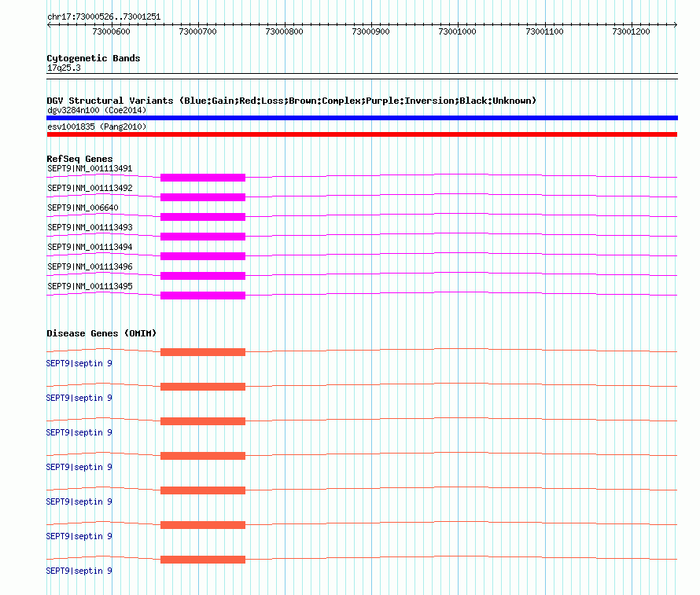The width and height of the screenshot is (700, 595).
Task: Click the bottommost orange OMIM exon block
Action: (x=203, y=560)
